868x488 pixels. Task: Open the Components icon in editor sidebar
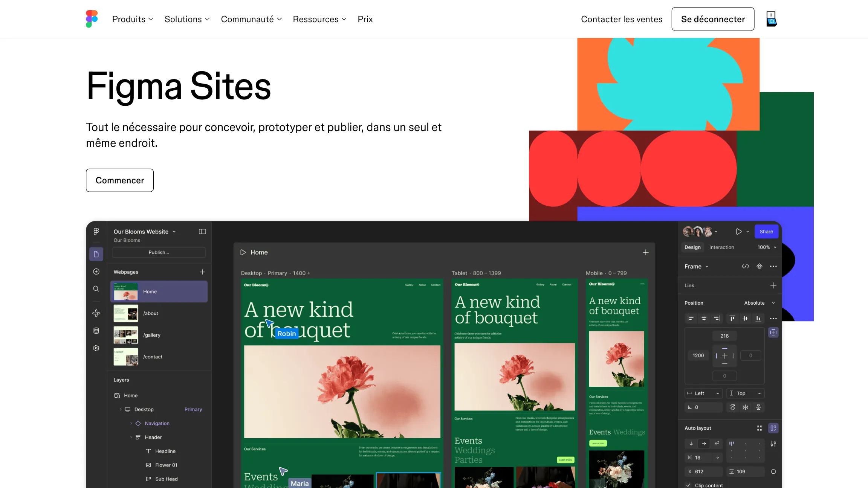[96, 313]
